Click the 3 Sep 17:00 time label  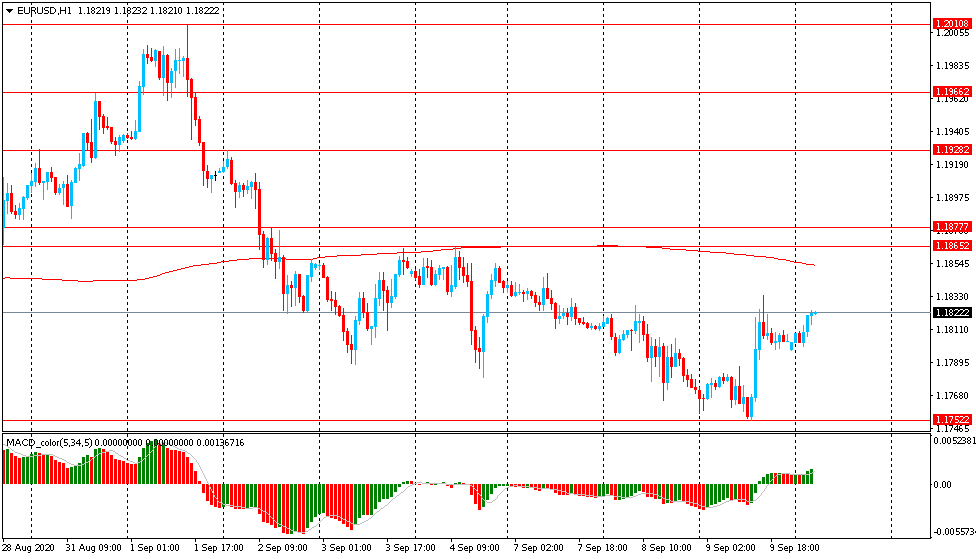pyautogui.click(x=410, y=548)
